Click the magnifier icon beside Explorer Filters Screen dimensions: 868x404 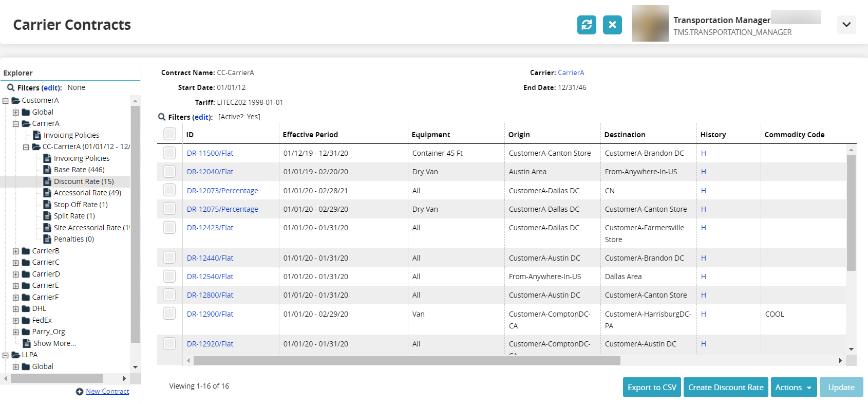[10, 88]
